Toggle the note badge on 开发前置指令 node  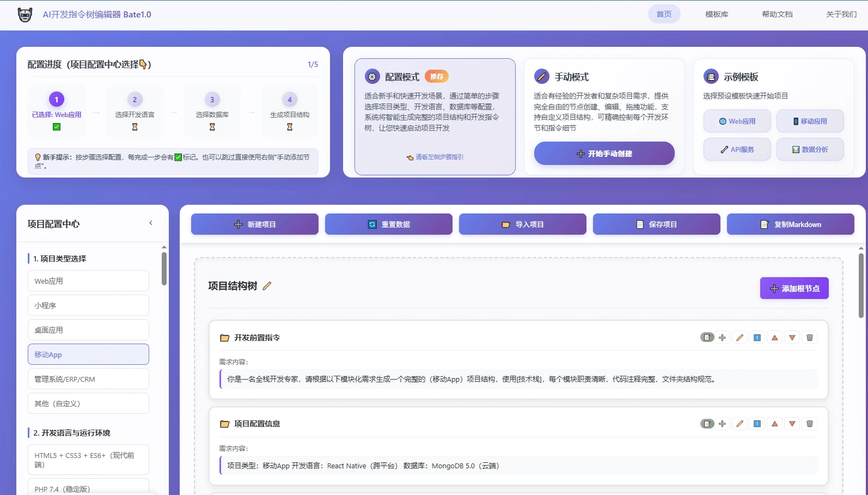tap(706, 338)
